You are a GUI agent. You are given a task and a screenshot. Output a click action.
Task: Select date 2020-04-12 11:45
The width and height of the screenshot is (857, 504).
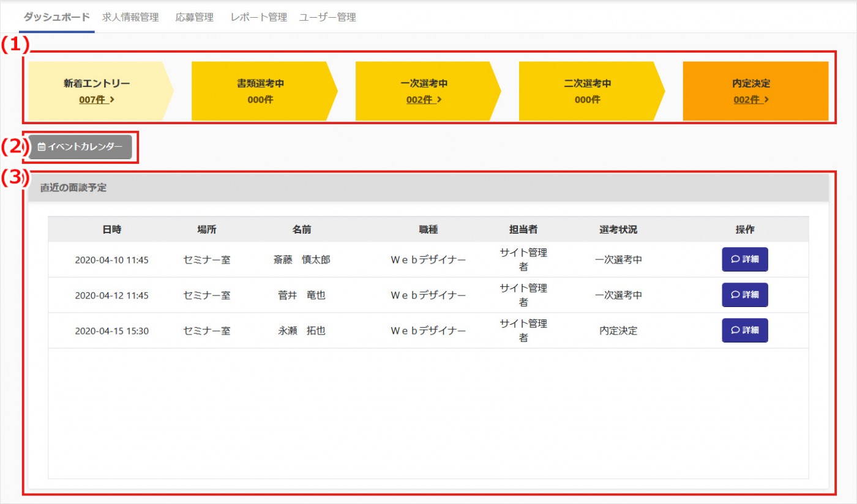point(111,295)
